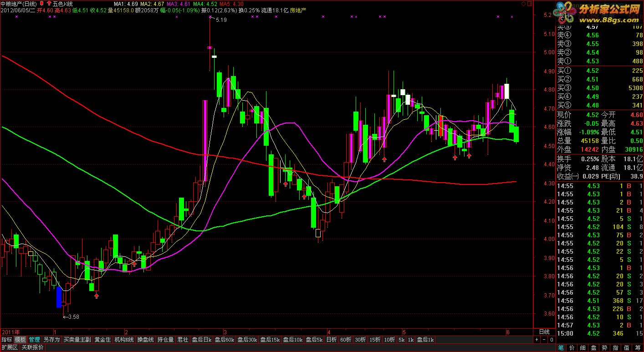The height and width of the screenshot is (352, 644).
Task: Switch to the 指 tab
Action: [616, 348]
